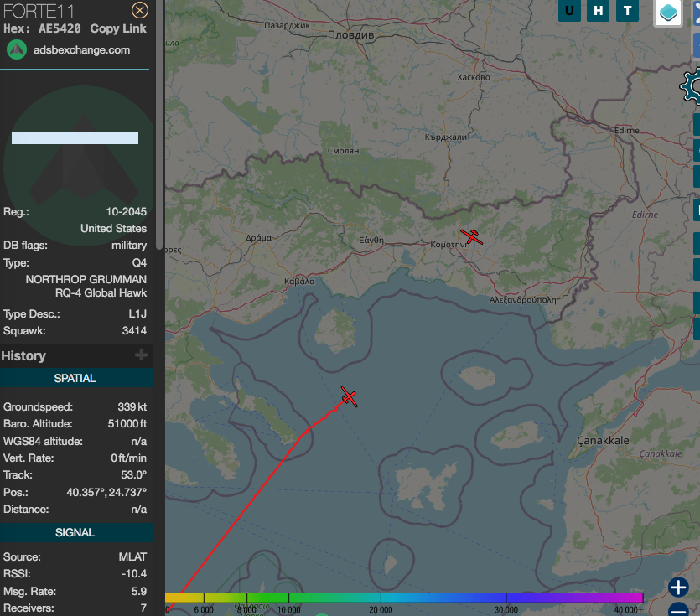Select the FORTE11 aircraft icon over the sea
This screenshot has height=616, width=700.
point(349,396)
